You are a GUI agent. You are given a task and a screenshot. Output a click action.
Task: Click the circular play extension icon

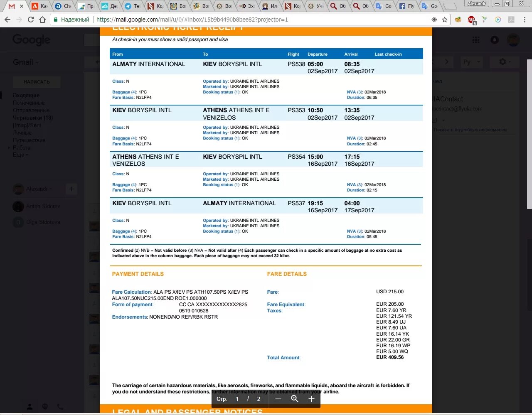click(498, 20)
